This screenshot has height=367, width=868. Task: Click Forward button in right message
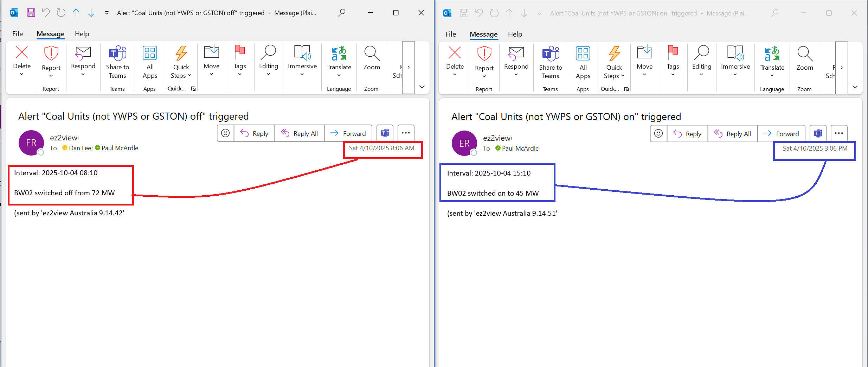click(x=781, y=134)
